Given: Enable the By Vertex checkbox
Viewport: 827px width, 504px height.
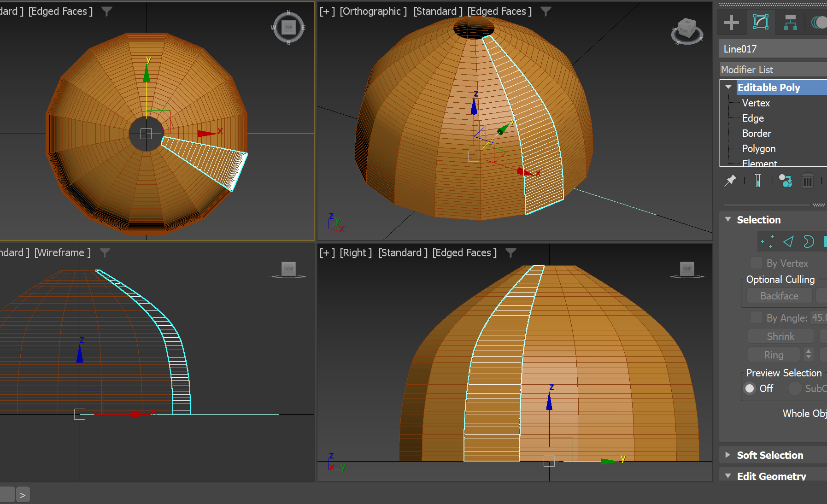Looking at the screenshot, I should (x=756, y=263).
